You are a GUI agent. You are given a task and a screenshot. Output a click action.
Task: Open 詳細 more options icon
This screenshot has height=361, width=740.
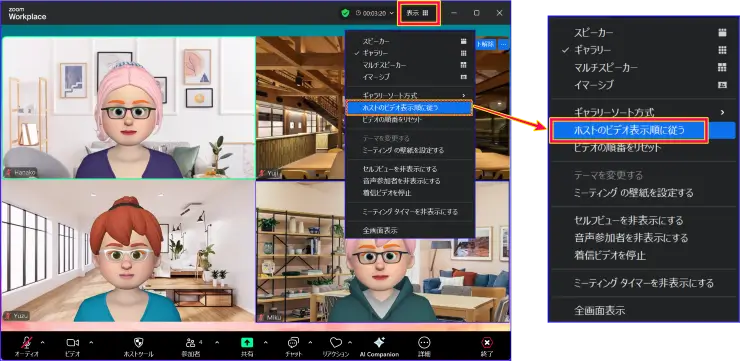click(x=424, y=343)
